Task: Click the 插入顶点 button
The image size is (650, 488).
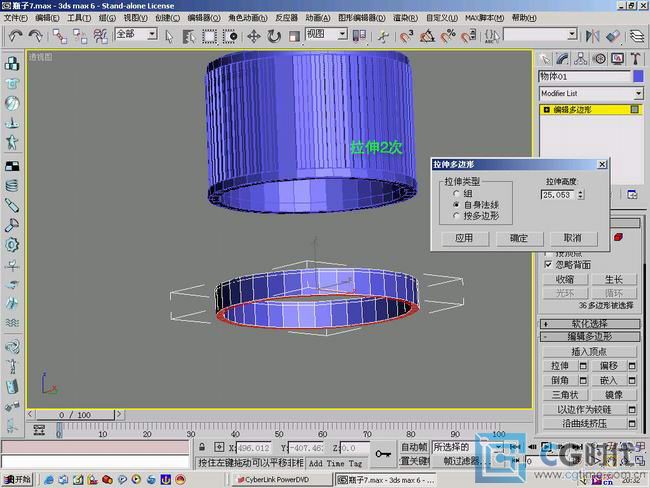Action: pos(589,352)
